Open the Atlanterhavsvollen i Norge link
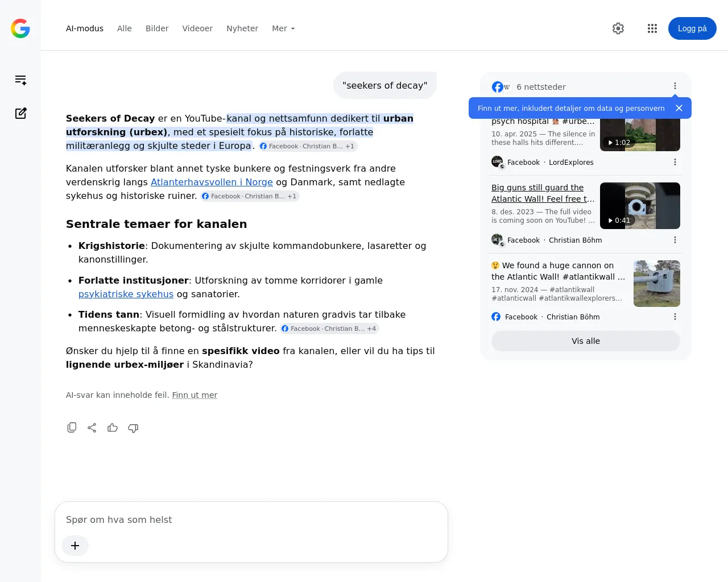Screen dimensions: 728x582 [212, 182]
